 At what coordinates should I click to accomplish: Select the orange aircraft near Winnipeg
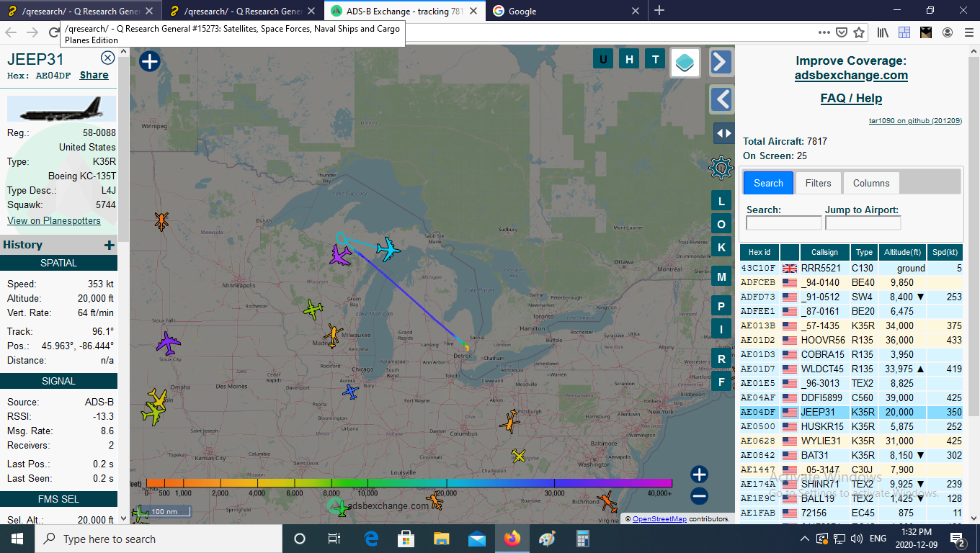coord(161,221)
